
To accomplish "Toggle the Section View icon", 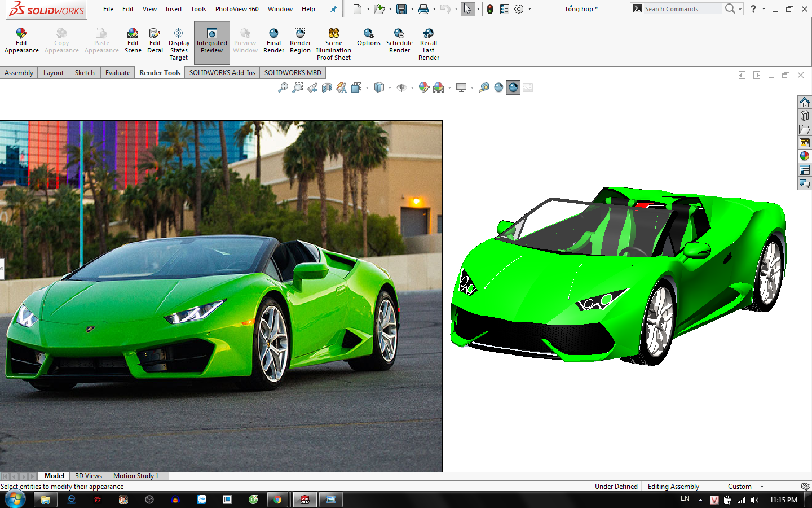I will click(x=327, y=87).
